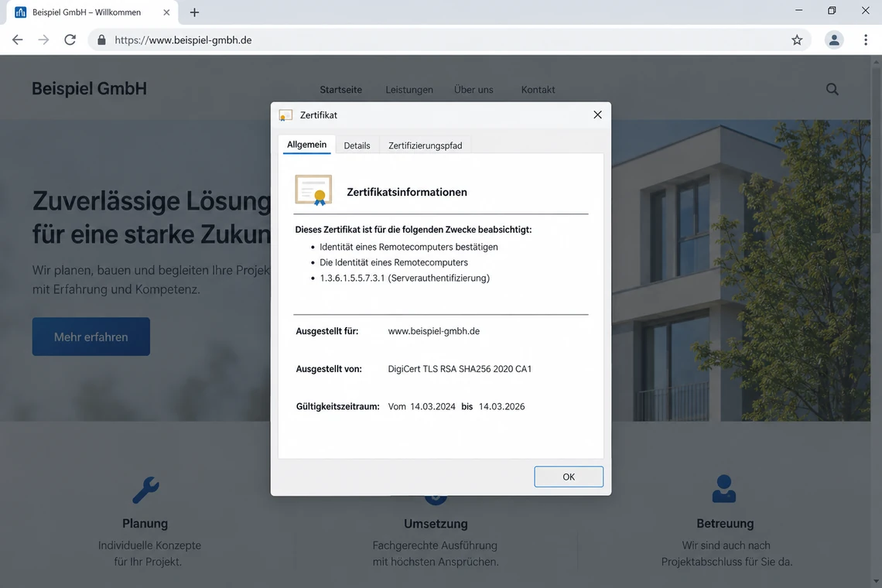Click the scrollbar down arrow
Screen dimensions: 882x588
tap(876, 582)
